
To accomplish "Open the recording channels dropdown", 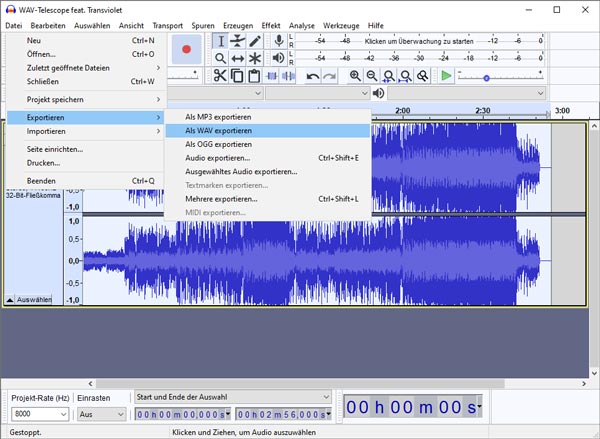I will pyautogui.click(x=317, y=93).
